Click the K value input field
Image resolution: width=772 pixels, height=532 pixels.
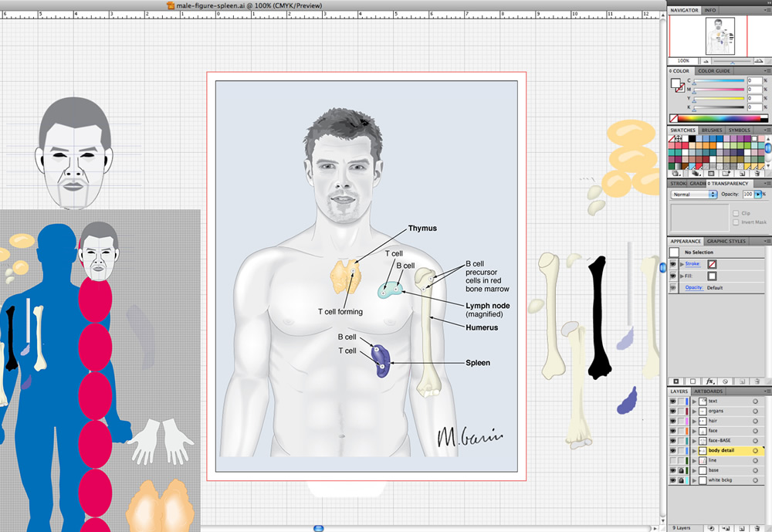(754, 107)
